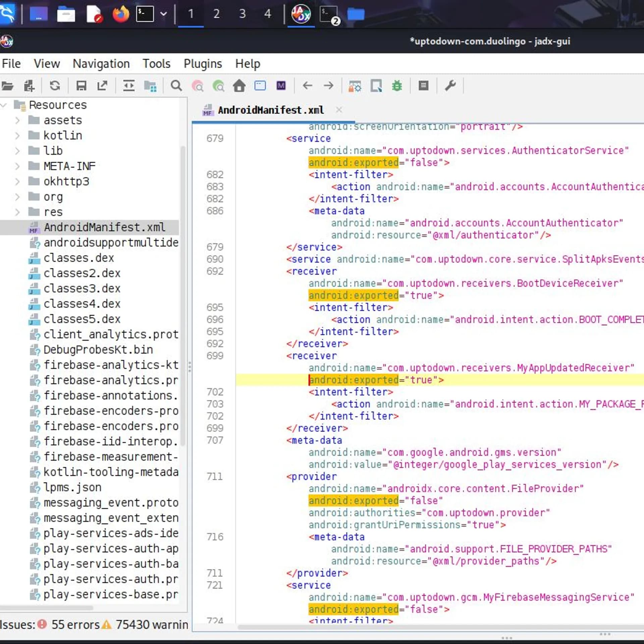Expand the okhttp3 folder
Image resolution: width=644 pixels, height=644 pixels.
17,181
